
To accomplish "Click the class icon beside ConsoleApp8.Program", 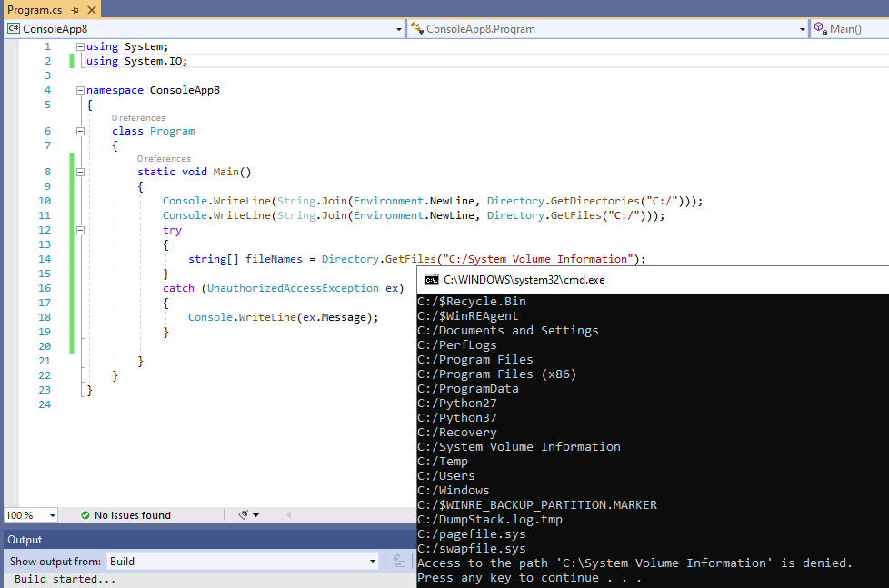I will coord(416,28).
